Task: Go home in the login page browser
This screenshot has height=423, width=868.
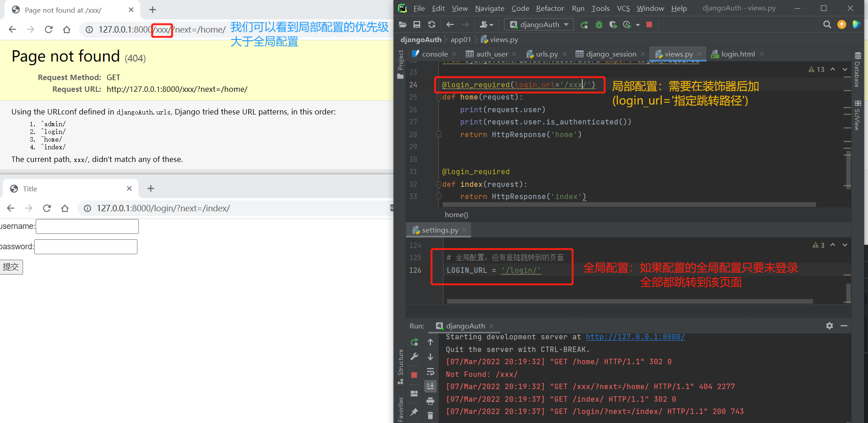Action: pos(65,208)
